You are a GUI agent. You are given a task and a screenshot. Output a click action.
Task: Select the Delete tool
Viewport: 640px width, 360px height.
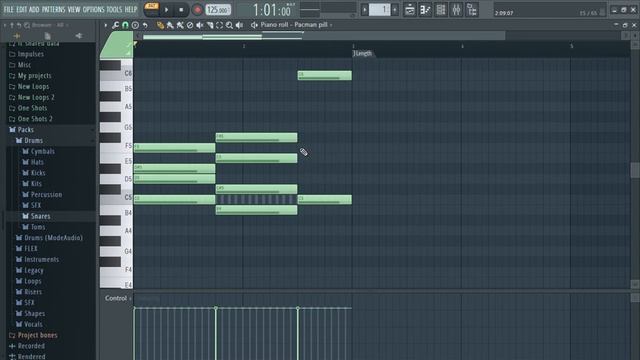190,25
